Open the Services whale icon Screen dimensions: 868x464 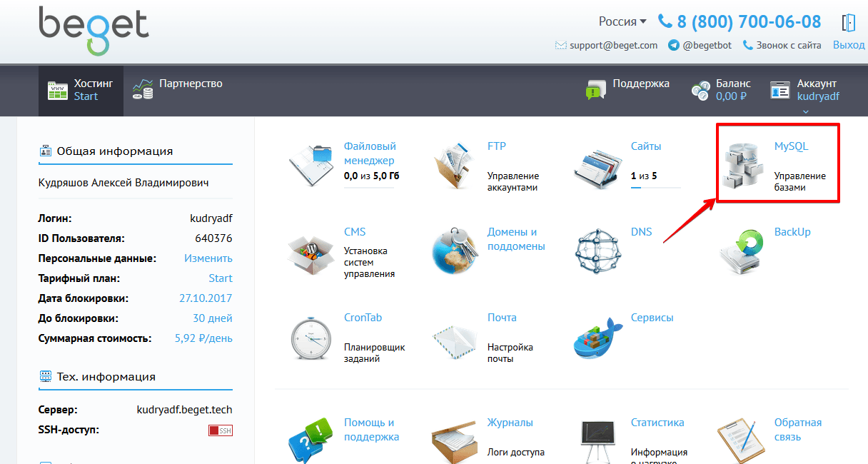[x=600, y=337]
